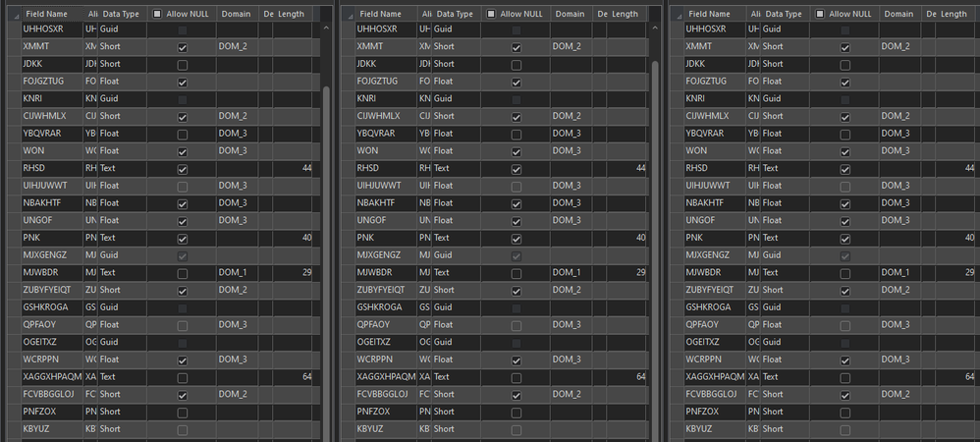980x442 pixels.
Task: Uncheck Allow NULL for ZUBYFYEIQT in middle table
Action: [x=517, y=292]
